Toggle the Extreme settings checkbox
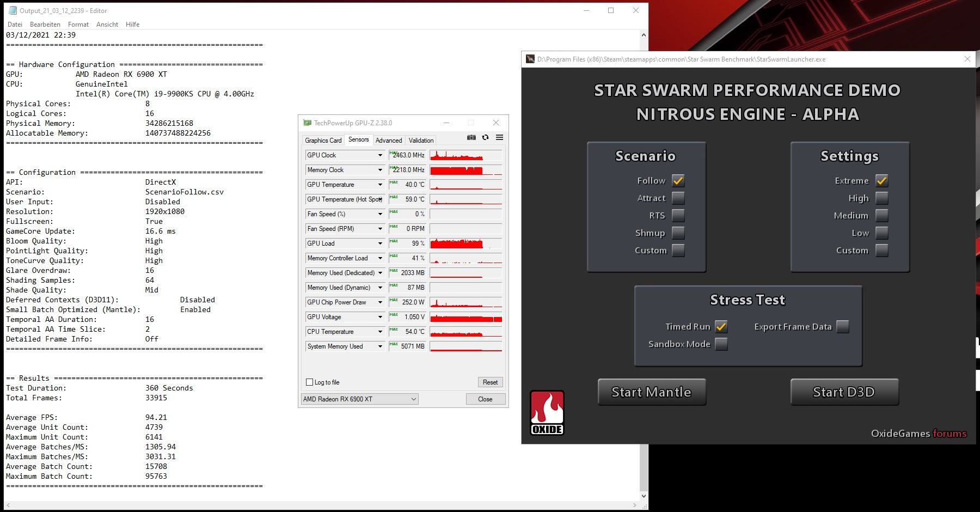Screen dimensions: 980x512 [x=882, y=181]
